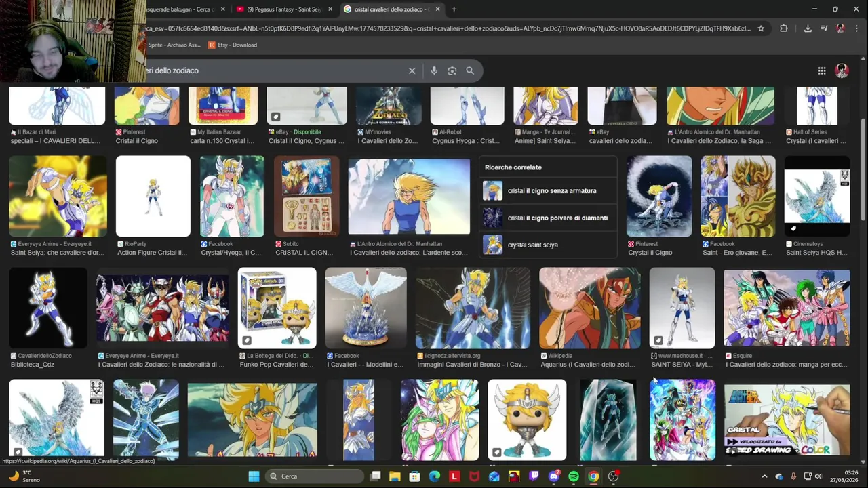Click the address bar URL

click(448, 28)
